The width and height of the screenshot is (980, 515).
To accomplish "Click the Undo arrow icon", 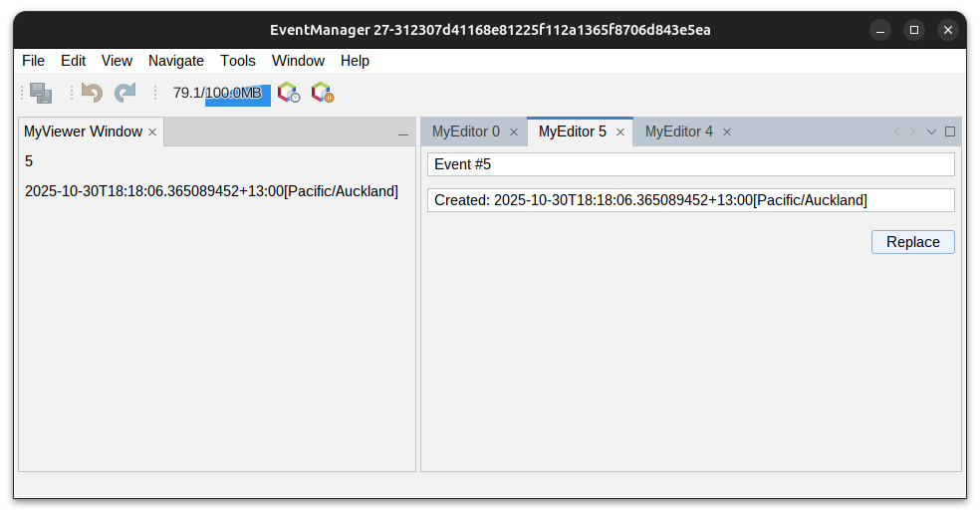I will (93, 93).
